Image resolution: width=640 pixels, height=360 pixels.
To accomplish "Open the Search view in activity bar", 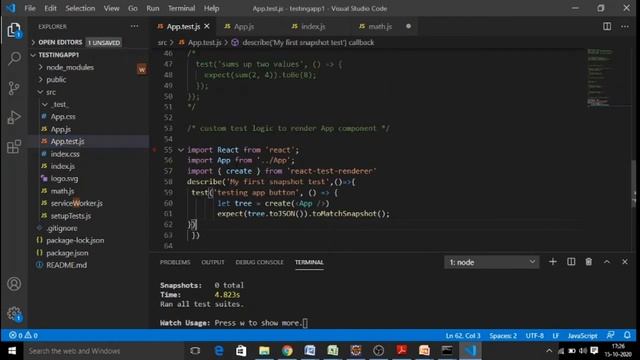I will click(x=14, y=58).
